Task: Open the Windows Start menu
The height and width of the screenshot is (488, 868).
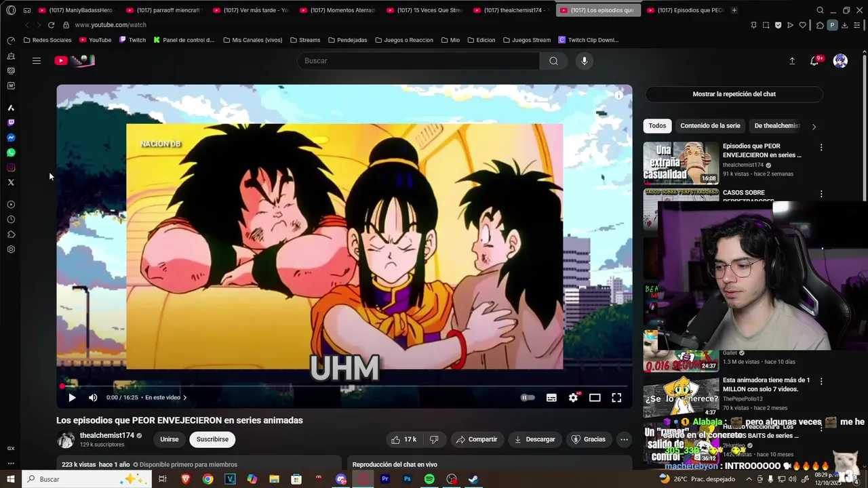Action: [11, 479]
